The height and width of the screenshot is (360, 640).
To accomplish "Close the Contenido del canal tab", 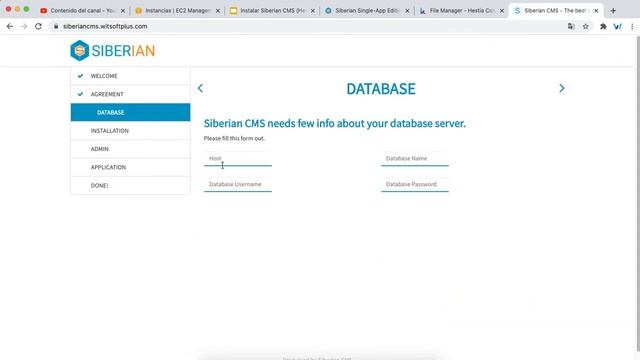I will click(x=123, y=11).
